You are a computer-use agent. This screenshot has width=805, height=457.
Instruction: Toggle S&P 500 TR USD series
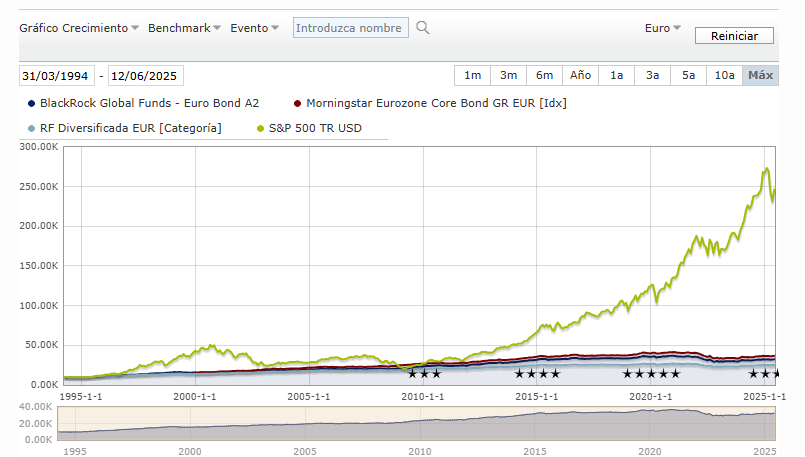[x=315, y=128]
